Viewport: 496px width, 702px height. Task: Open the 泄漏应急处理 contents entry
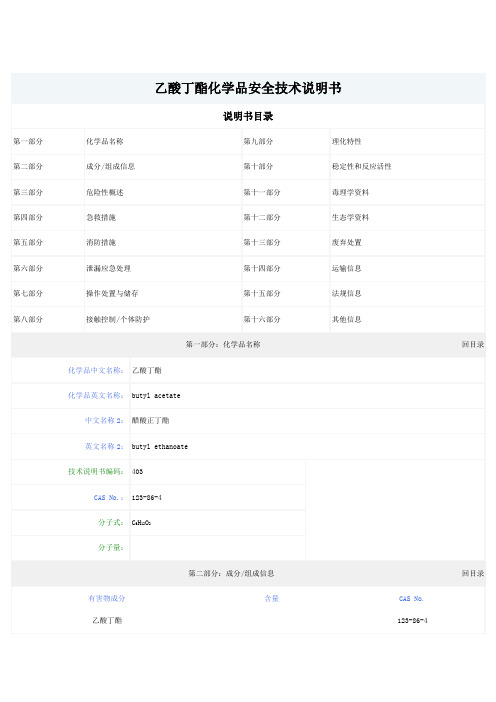click(x=108, y=269)
